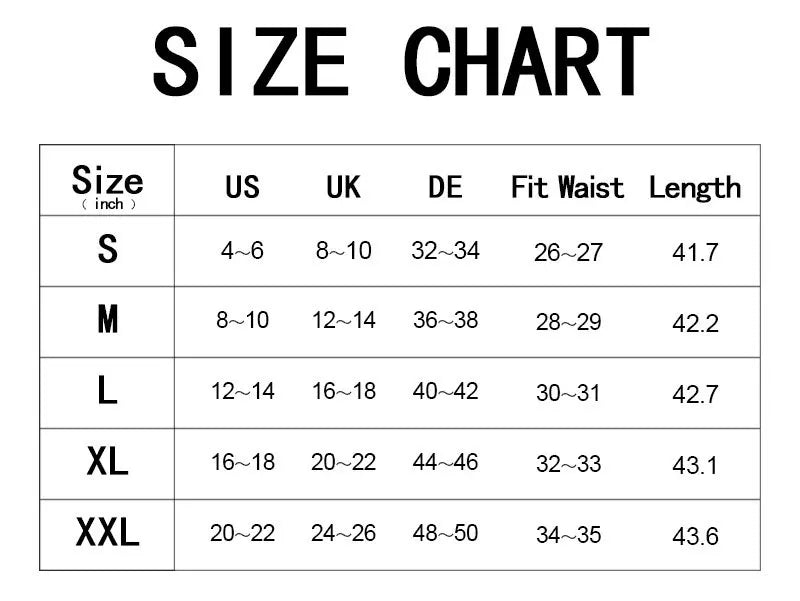Click the Length 43.6 cell
800x601 pixels.
click(x=695, y=536)
